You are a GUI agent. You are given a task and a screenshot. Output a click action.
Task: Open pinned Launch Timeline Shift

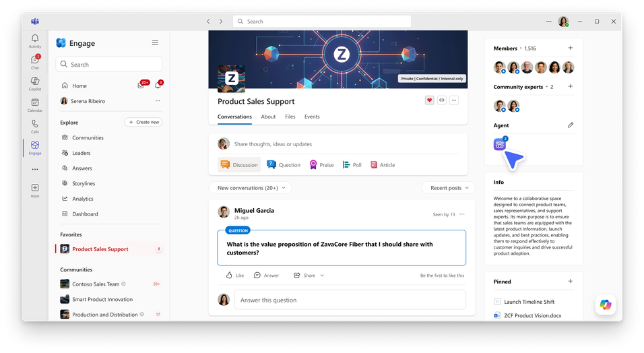[x=524, y=302]
